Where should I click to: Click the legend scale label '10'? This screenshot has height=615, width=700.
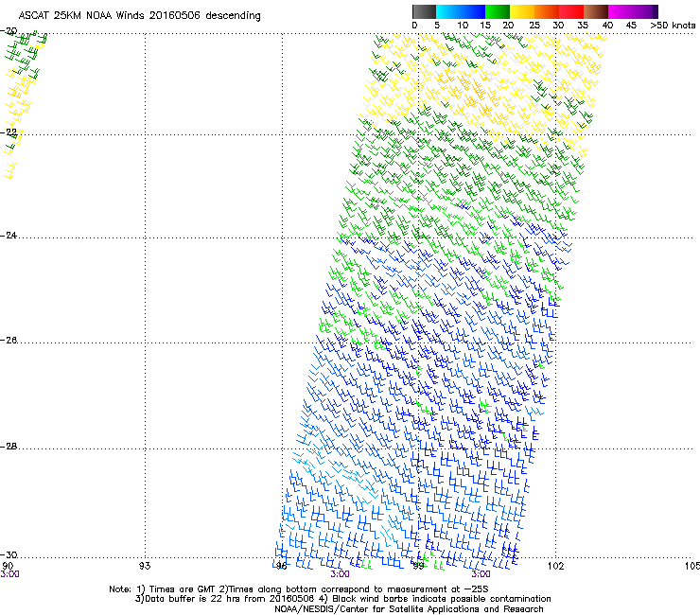click(x=463, y=26)
